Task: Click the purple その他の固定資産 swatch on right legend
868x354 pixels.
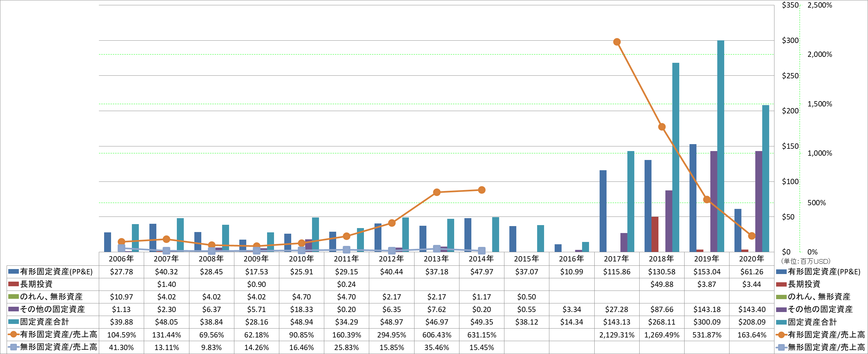Action: [x=781, y=309]
